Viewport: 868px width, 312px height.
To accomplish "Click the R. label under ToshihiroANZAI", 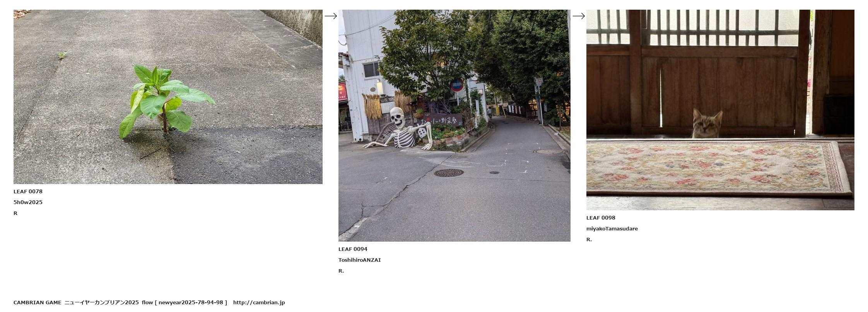I will pyautogui.click(x=341, y=271).
